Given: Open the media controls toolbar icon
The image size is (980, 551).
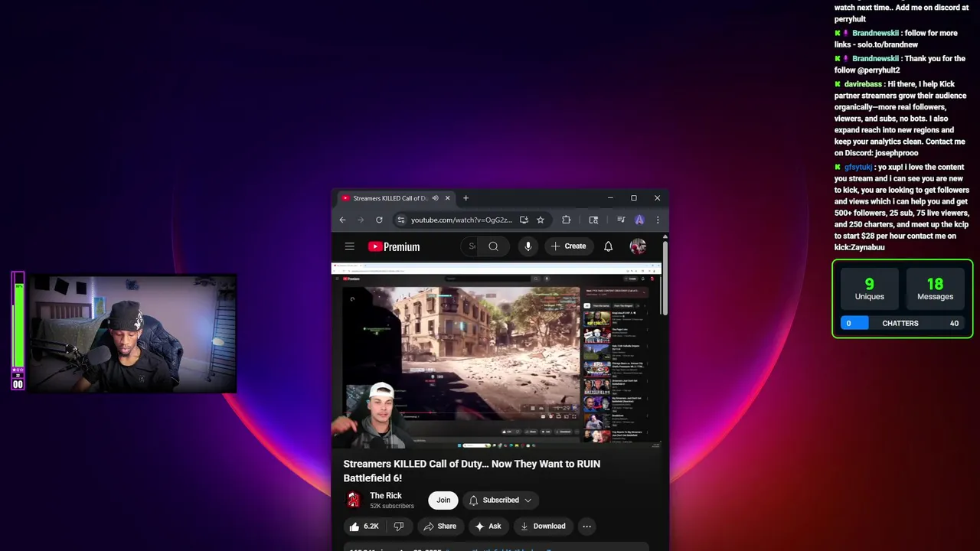Looking at the screenshot, I should point(621,220).
